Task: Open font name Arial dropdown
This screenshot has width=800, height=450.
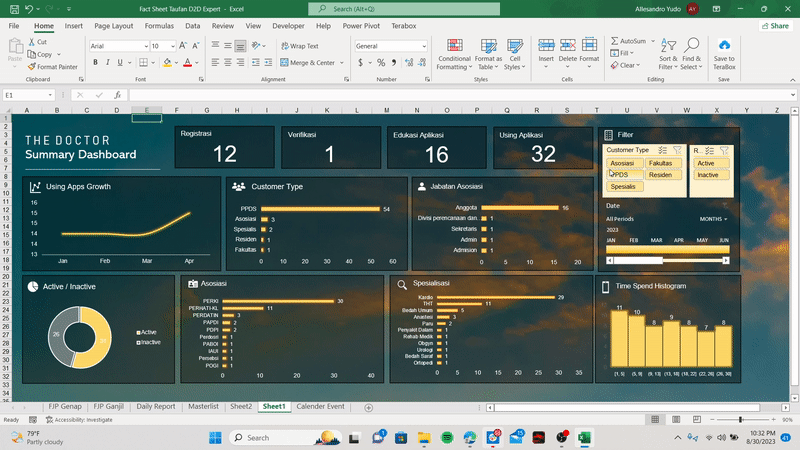Action: click(x=146, y=46)
